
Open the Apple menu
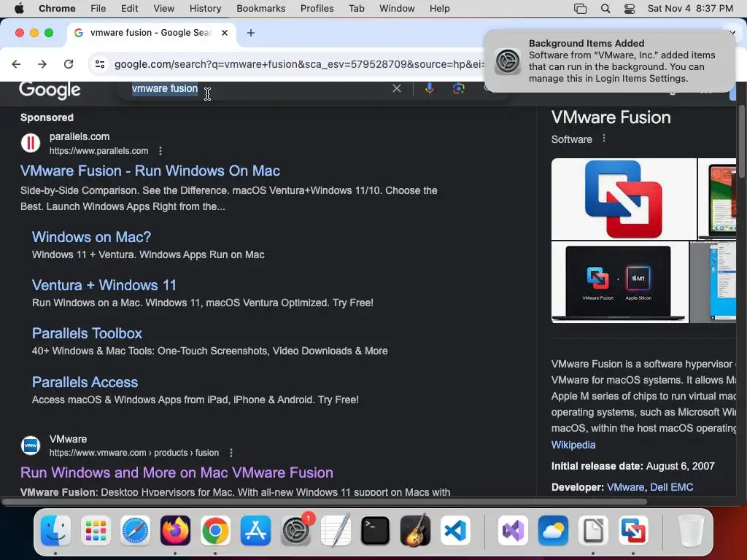[19, 8]
